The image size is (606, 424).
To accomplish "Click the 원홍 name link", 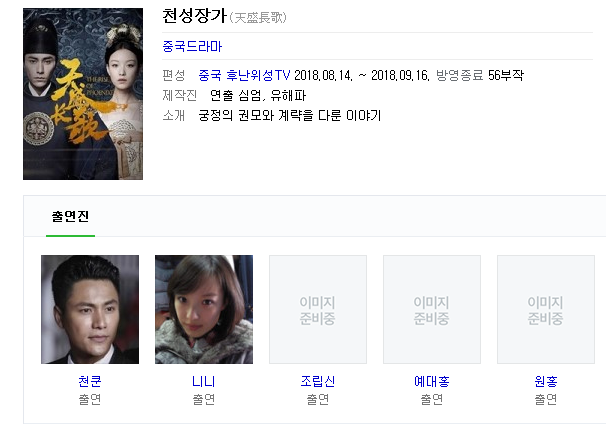I will pos(546,381).
